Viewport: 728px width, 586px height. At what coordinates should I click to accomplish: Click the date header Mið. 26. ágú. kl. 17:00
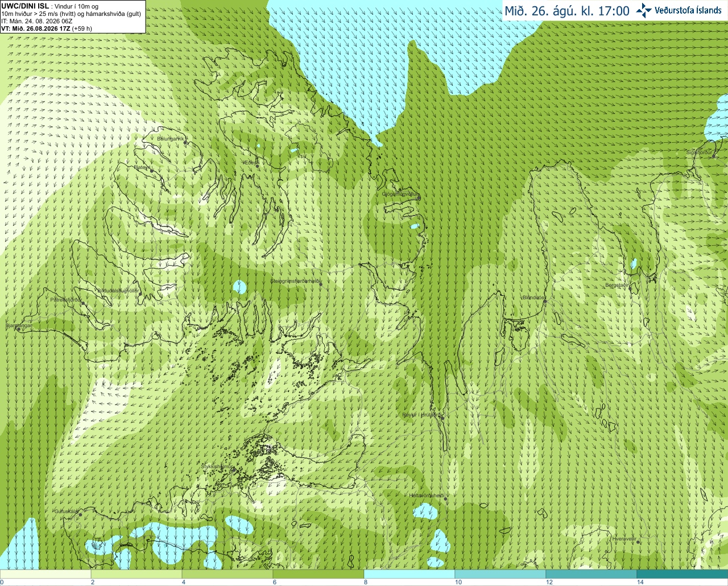[x=567, y=11]
